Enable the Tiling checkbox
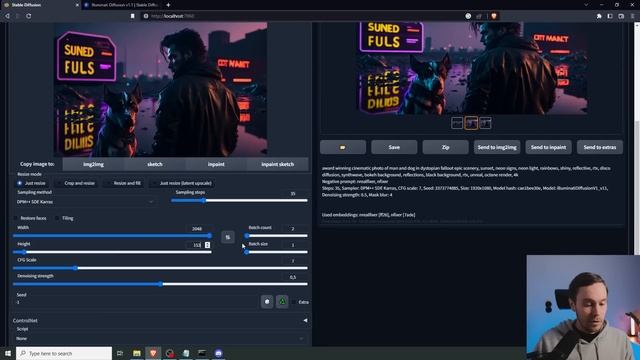Image resolution: width=640 pixels, height=360 pixels. point(57,218)
